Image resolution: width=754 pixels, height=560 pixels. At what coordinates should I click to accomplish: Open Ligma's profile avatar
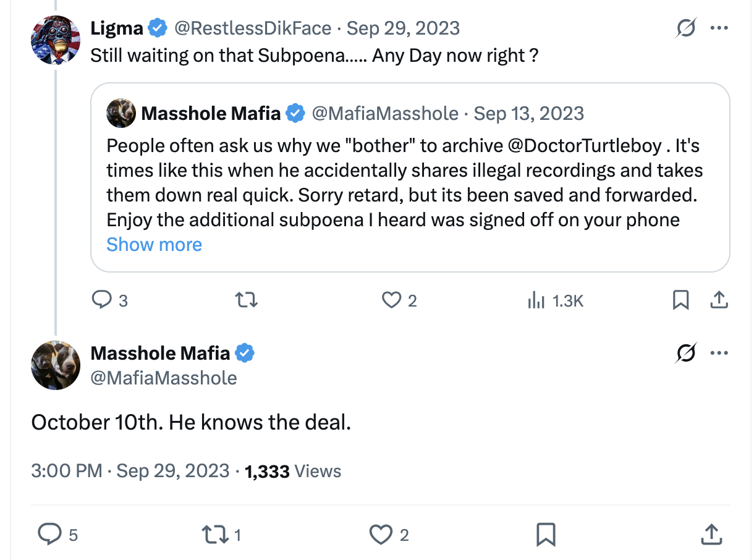[56, 40]
